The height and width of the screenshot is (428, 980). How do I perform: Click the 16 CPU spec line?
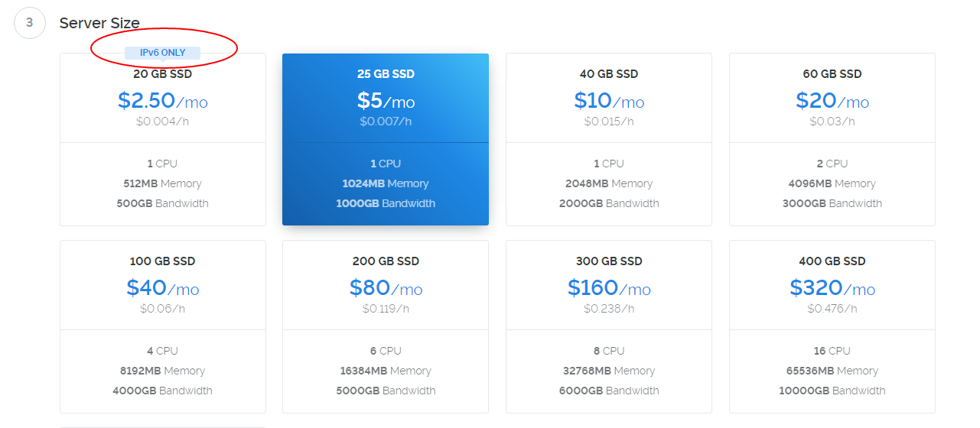(x=832, y=351)
